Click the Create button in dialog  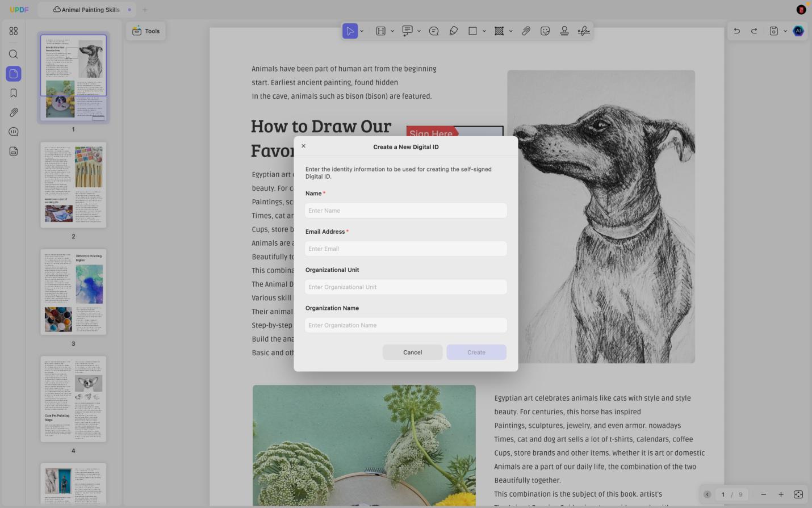tap(476, 352)
